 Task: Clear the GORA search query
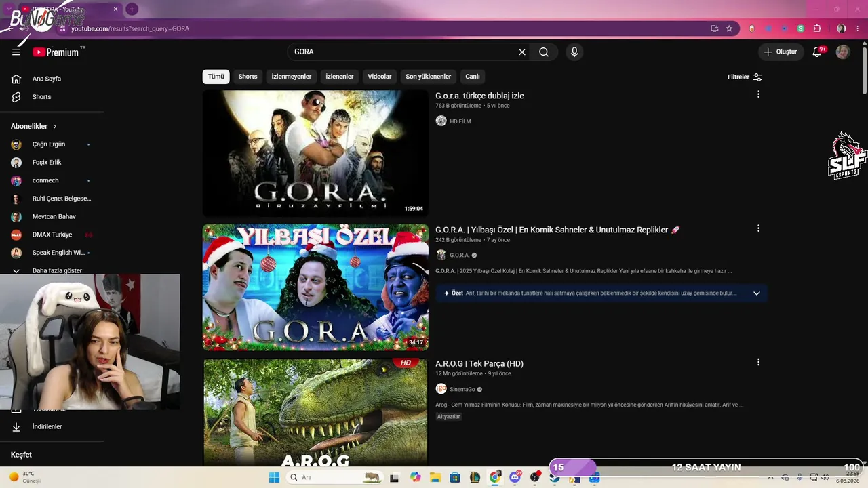(x=522, y=52)
